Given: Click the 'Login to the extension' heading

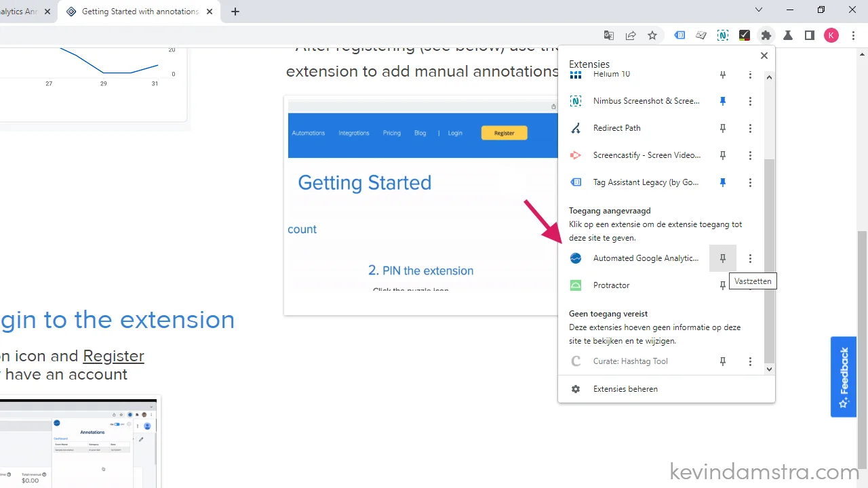Looking at the screenshot, I should [x=117, y=320].
